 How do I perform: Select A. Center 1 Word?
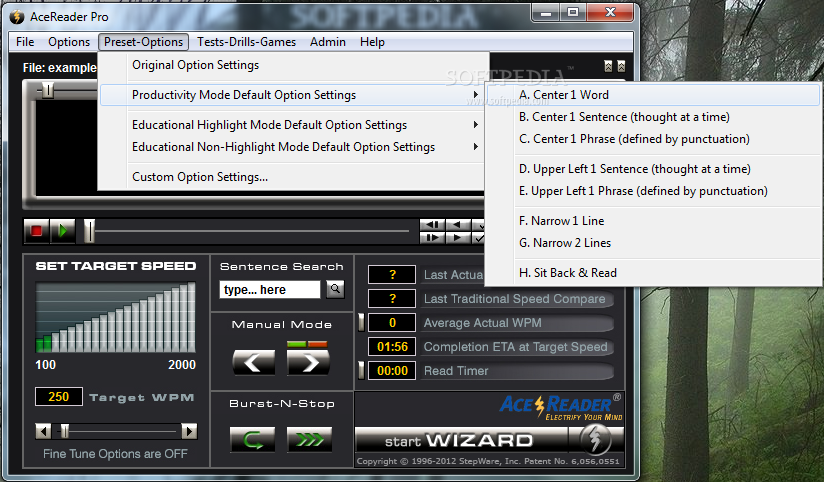pos(653,95)
